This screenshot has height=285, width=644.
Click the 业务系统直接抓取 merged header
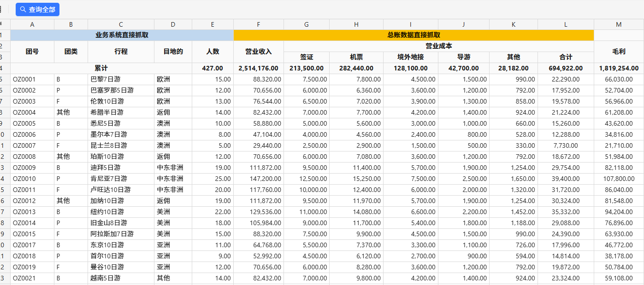pos(122,35)
